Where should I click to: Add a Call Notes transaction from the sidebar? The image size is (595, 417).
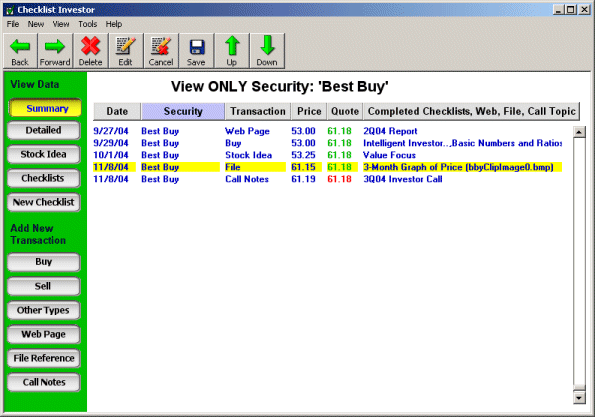pyautogui.click(x=44, y=382)
